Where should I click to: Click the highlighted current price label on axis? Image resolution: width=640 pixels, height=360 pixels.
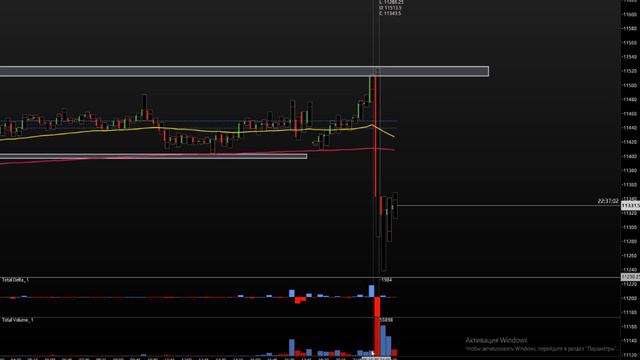tap(630, 206)
